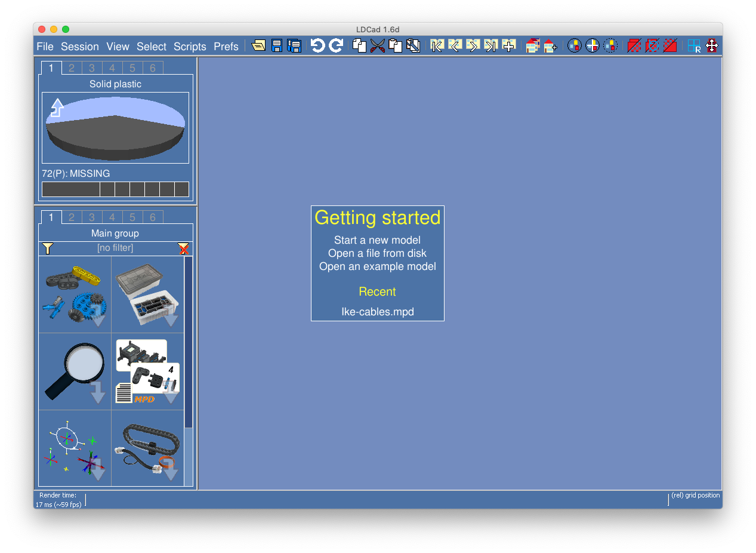Open the Select menu

(x=152, y=47)
